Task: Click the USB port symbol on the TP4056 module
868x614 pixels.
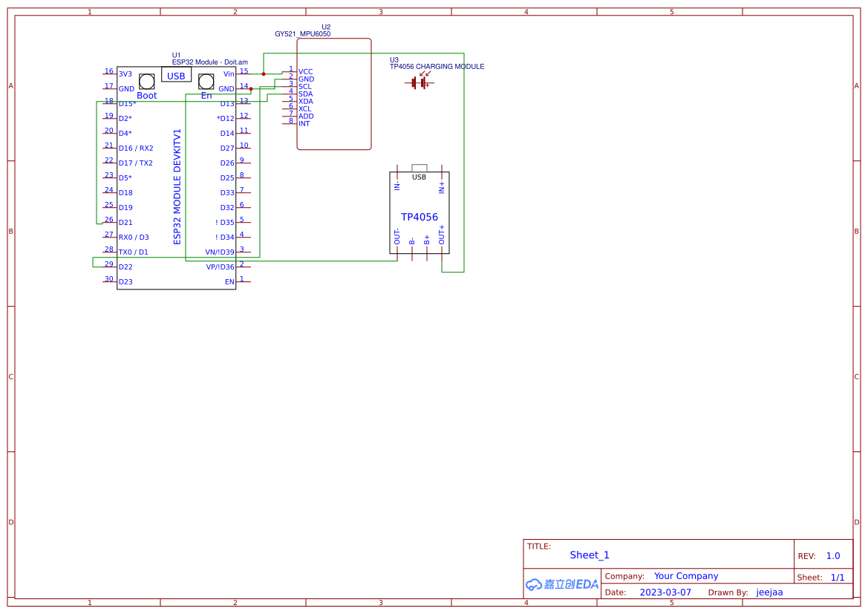Action: (x=420, y=168)
